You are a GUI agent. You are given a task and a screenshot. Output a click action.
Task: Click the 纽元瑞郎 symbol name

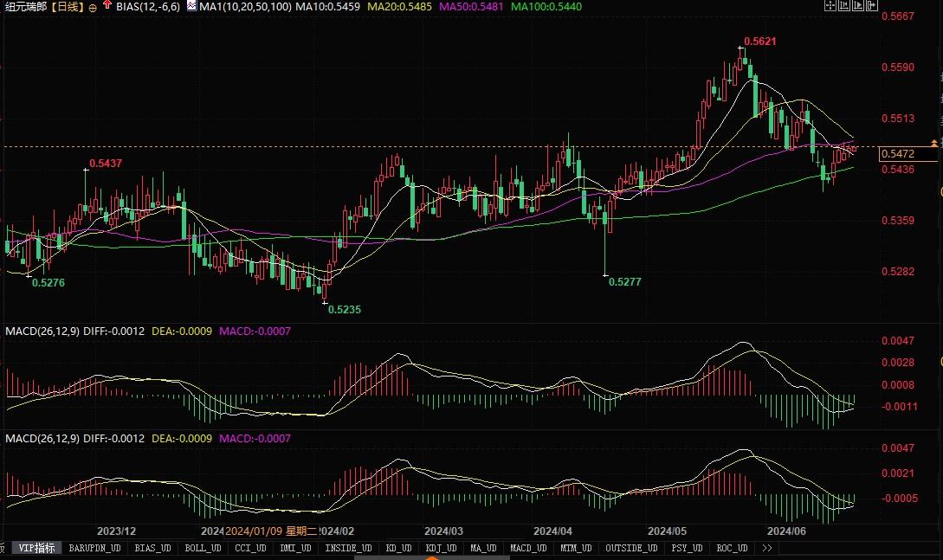[26, 7]
